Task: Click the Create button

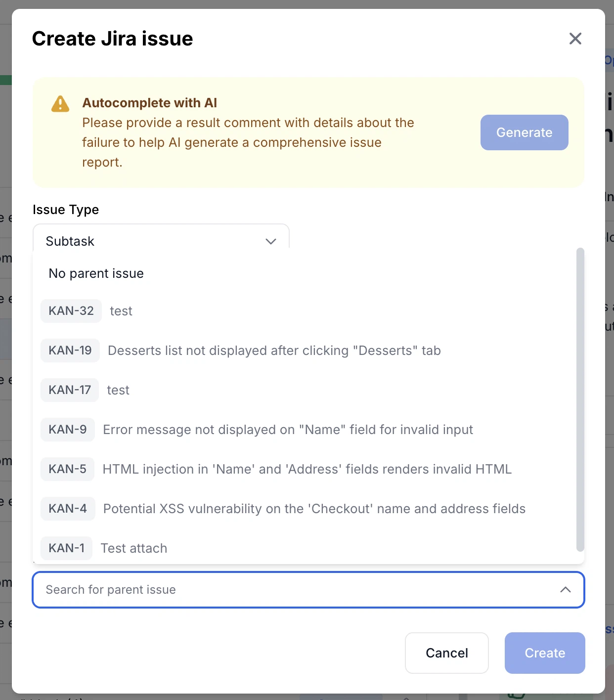Action: coord(544,653)
